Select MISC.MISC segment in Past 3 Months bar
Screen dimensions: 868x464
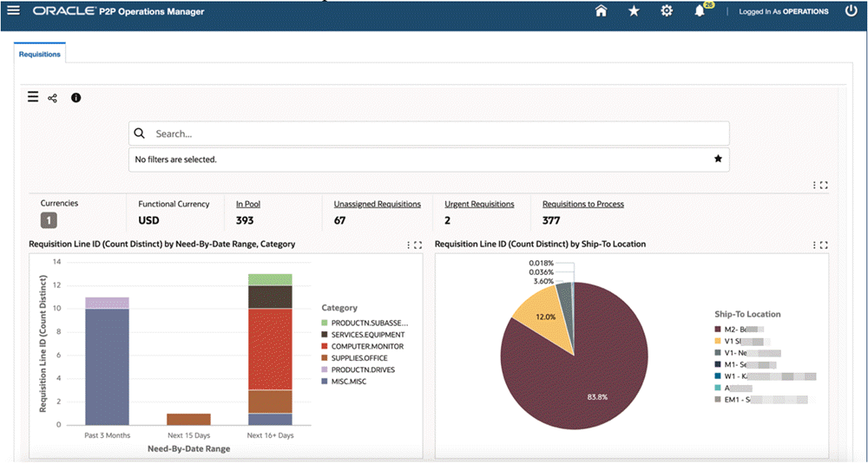[x=107, y=367]
